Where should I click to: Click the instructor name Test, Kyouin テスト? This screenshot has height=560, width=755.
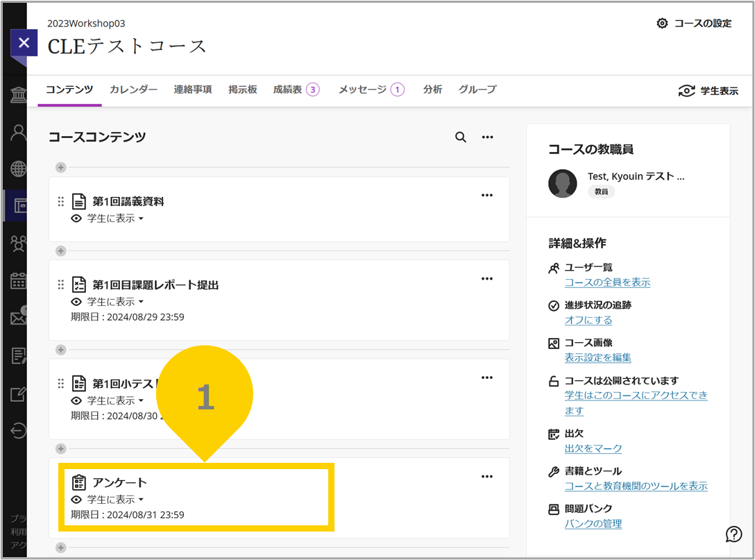coord(636,176)
